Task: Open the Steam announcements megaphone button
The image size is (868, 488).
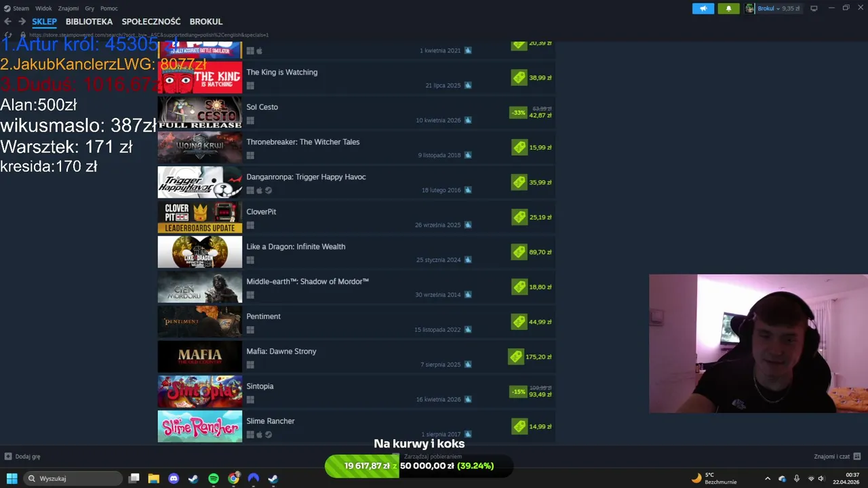Action: 703,8
